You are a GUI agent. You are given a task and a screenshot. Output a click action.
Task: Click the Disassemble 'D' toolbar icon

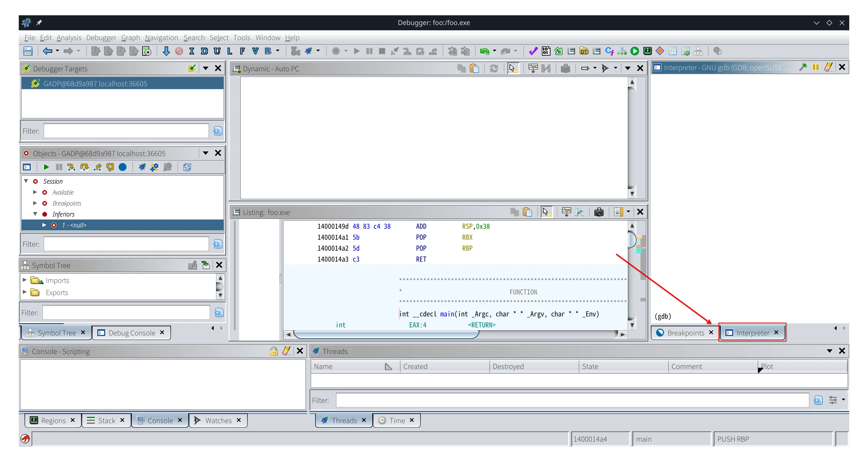[204, 51]
